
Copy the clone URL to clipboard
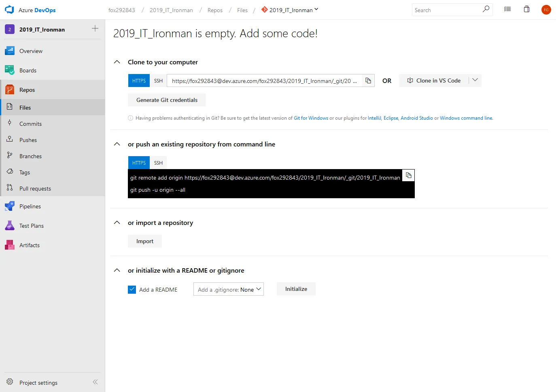(368, 81)
